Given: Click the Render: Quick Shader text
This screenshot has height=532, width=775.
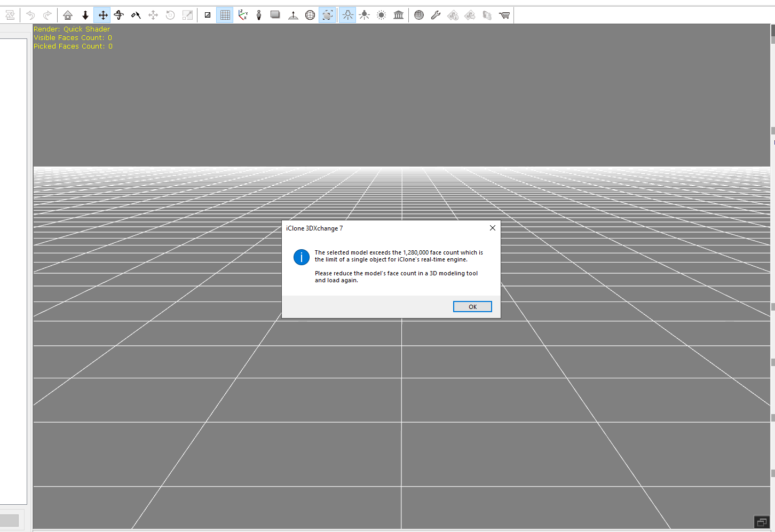Looking at the screenshot, I should point(72,29).
